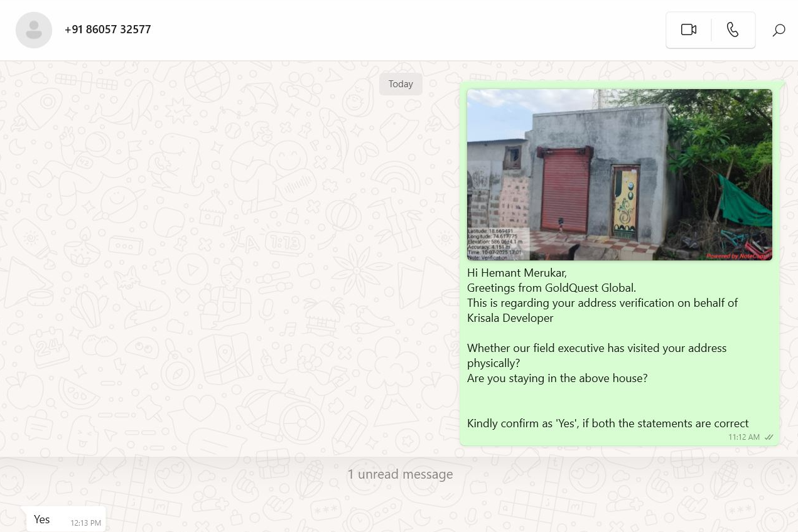The image size is (798, 532).
Task: Click the "1 unread message" divider
Action: click(400, 474)
